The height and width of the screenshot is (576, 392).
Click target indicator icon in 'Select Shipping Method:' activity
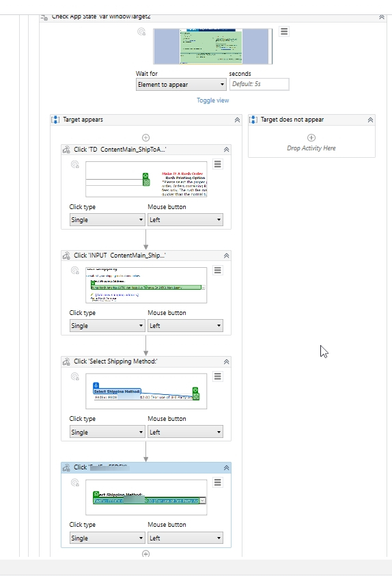(75, 376)
